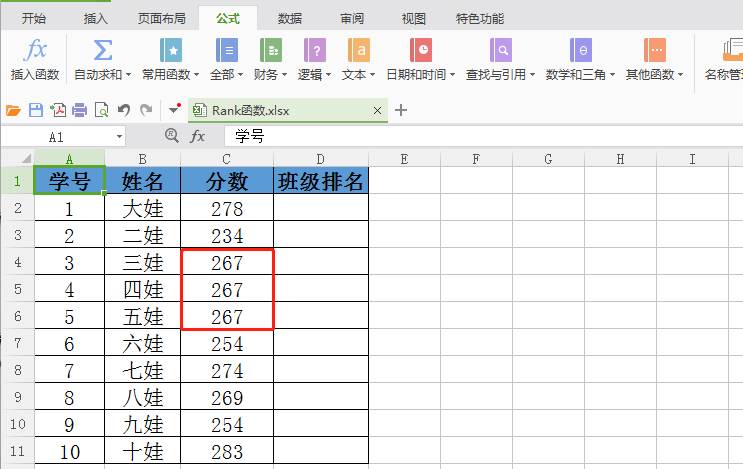Screen dimensions: 743x469
Task: Click the Undo arrow icon
Action: [124, 110]
